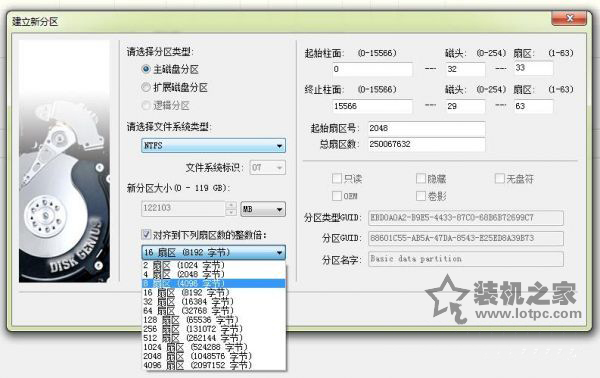600x378 pixels.
Task: Click the starting 磁头 field showing 32
Action: (x=465, y=69)
